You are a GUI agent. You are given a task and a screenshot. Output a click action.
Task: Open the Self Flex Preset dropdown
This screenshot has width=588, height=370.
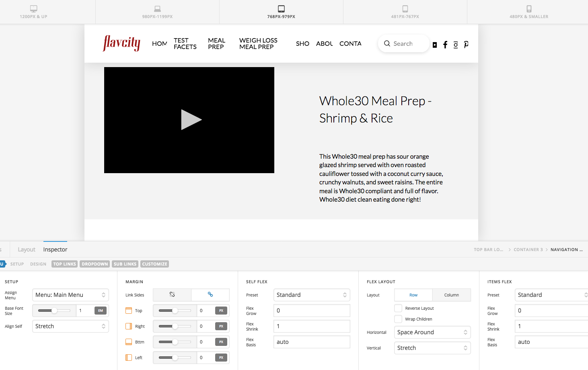pyautogui.click(x=312, y=295)
